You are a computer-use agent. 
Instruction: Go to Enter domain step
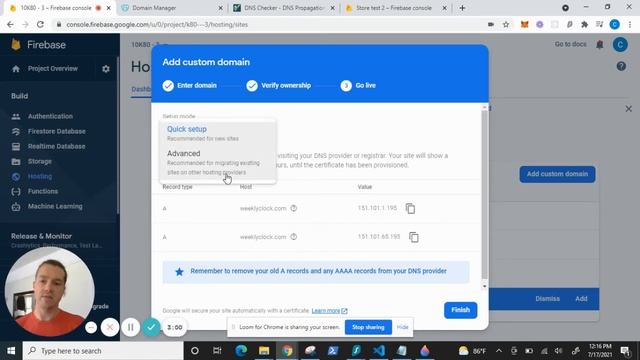[x=190, y=85]
